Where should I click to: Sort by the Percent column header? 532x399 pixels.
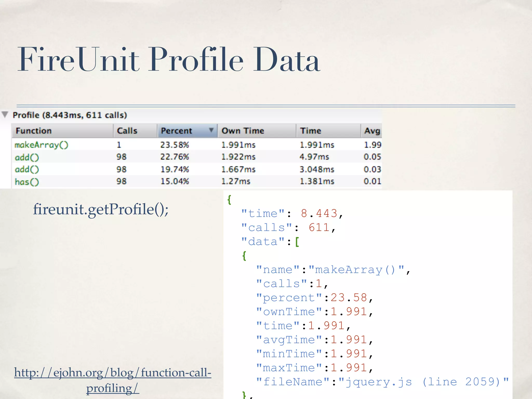(187, 131)
